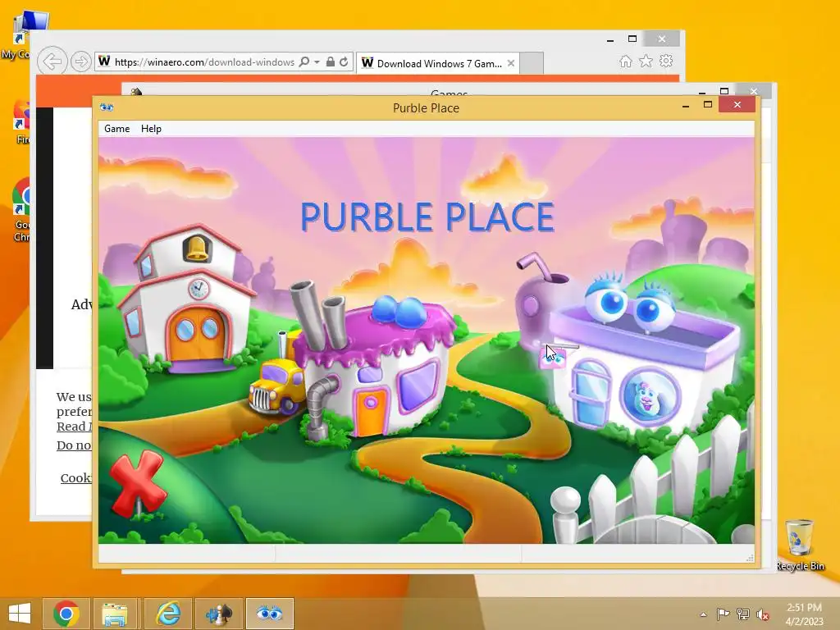Maximize the Purble Place window
This screenshot has width=840, height=630.
click(708, 105)
